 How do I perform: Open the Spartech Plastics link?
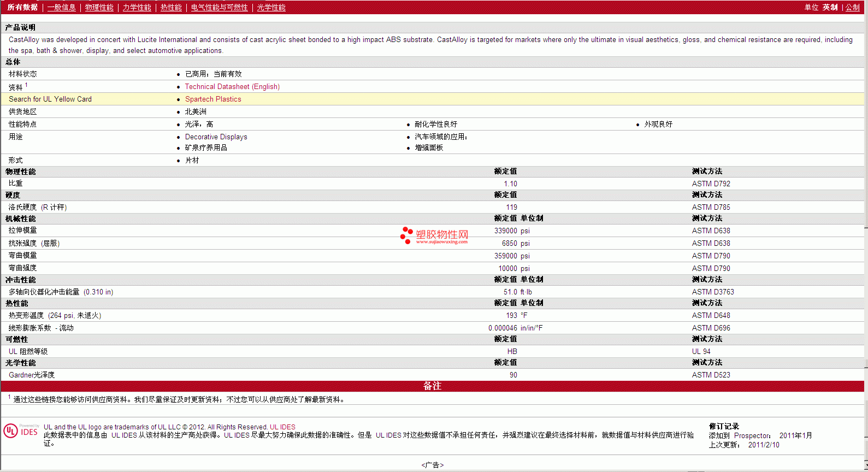213,99
